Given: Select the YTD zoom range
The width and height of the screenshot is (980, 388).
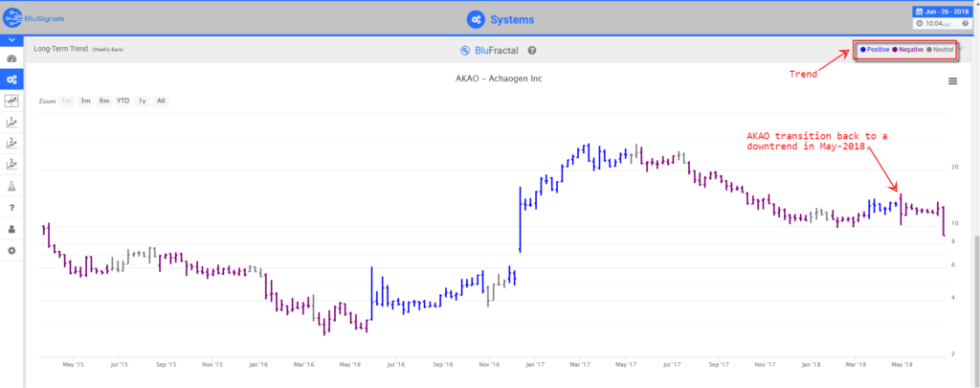Looking at the screenshot, I should click(x=122, y=101).
